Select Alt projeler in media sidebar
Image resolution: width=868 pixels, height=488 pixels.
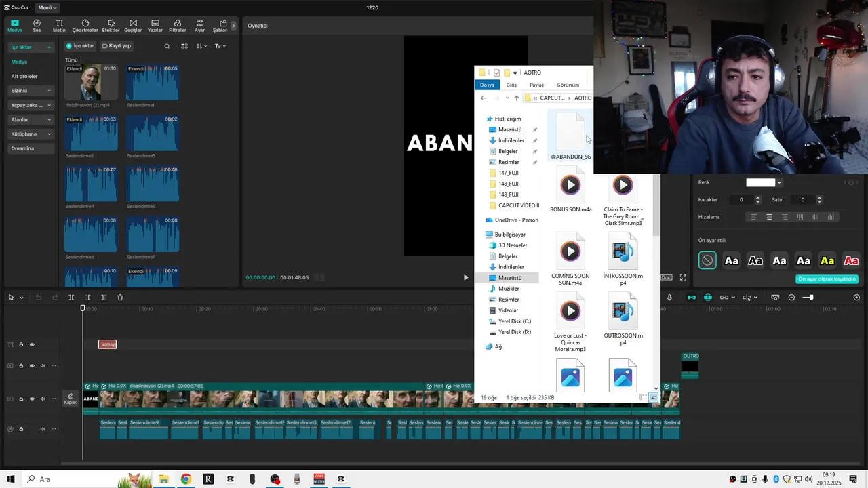[x=24, y=77]
